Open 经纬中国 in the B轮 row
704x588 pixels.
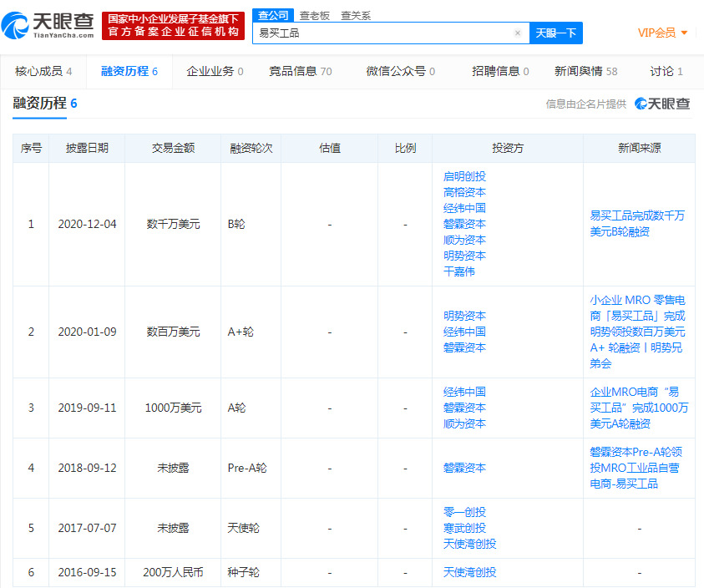pos(464,208)
